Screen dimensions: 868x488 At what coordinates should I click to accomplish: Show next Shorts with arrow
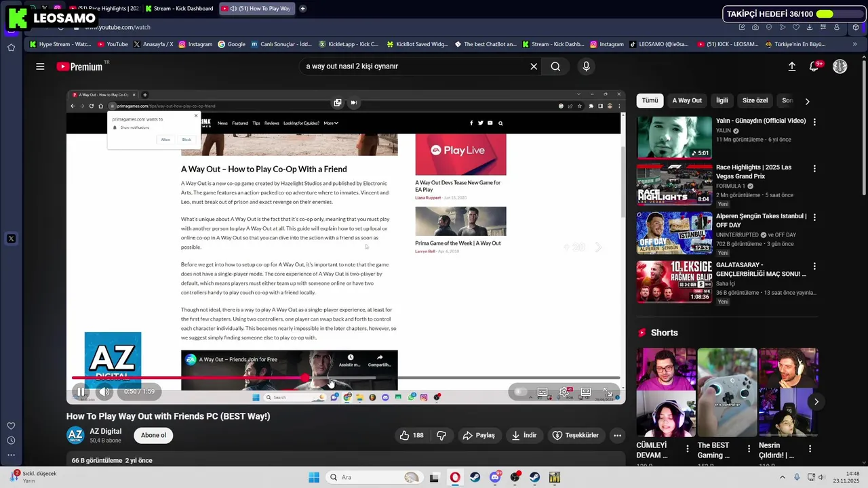tap(816, 402)
